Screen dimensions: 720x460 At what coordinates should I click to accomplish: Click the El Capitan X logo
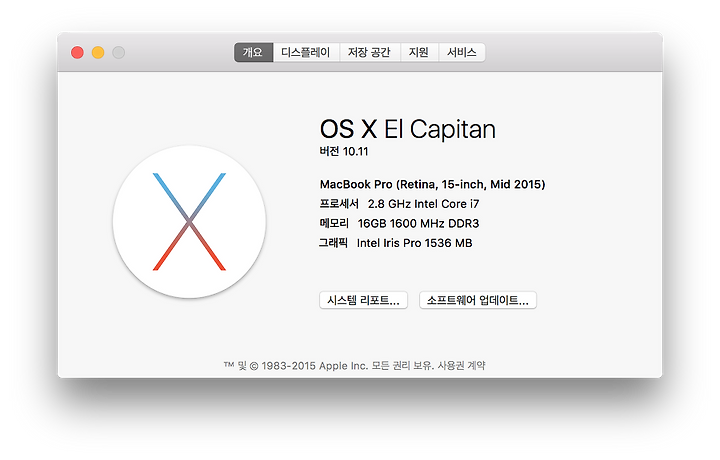(189, 222)
